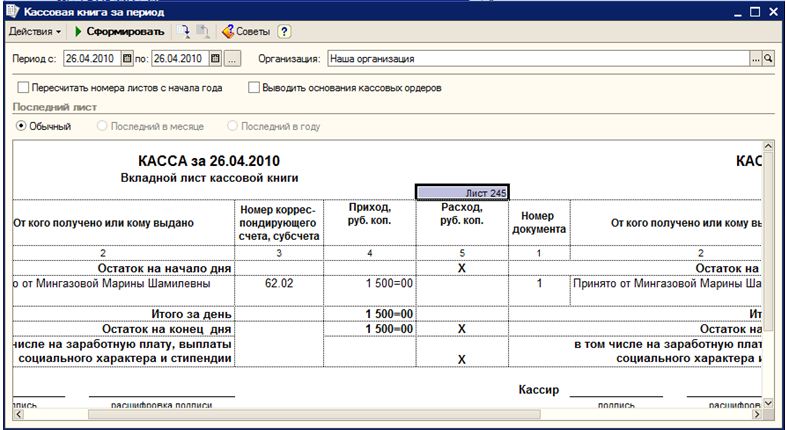Click the Кассир label

click(539, 390)
